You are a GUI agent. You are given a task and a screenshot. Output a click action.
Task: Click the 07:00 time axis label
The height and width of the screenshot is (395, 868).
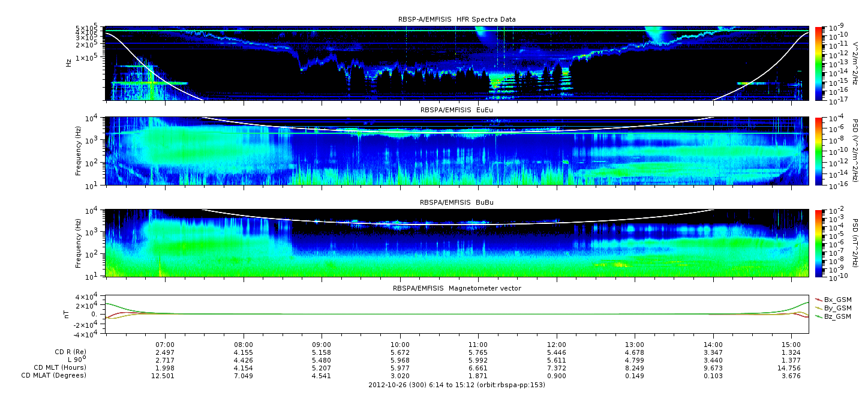[x=165, y=345]
